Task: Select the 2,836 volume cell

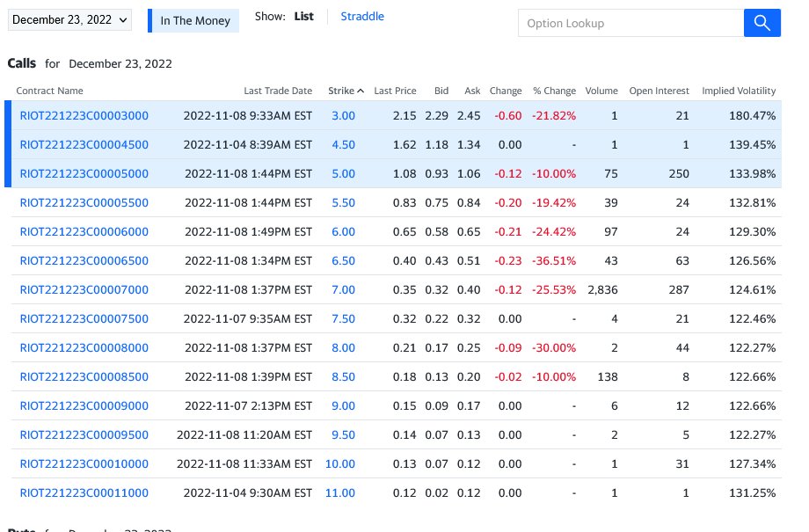Action: [602, 289]
